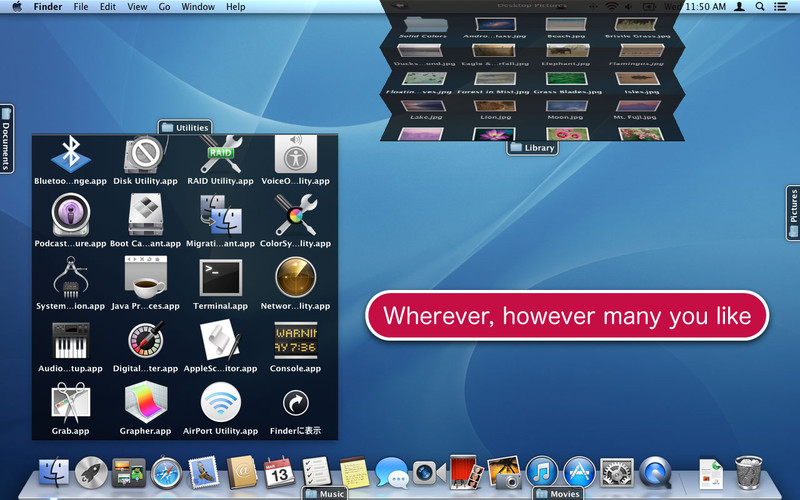Open the Edit menu
Viewport: 800px width, 500px height.
pyautogui.click(x=108, y=7)
